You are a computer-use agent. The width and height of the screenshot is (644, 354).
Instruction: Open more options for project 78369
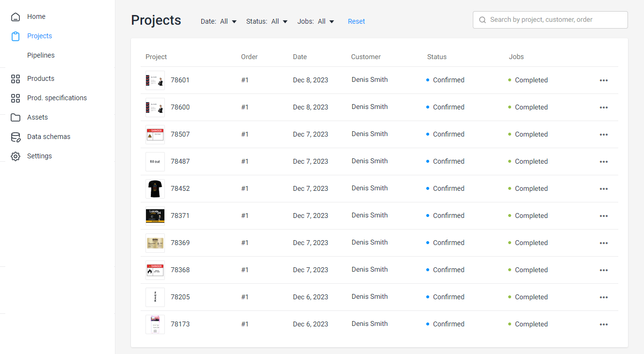604,243
